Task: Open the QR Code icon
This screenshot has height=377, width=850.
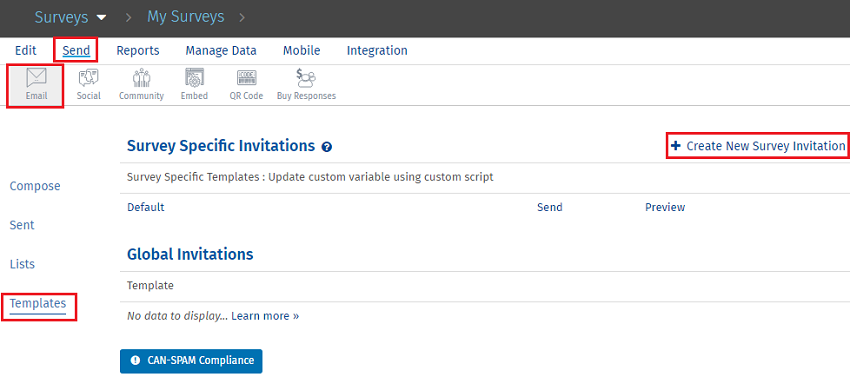Action: click(x=246, y=85)
